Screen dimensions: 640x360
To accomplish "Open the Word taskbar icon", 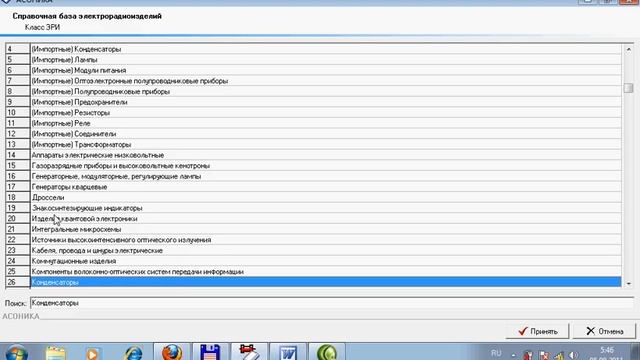I will (x=288, y=352).
